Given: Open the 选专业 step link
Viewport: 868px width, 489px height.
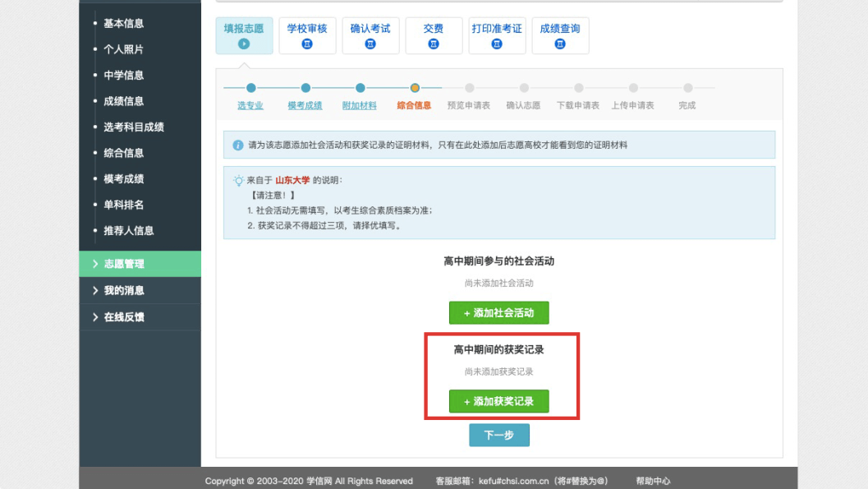Looking at the screenshot, I should 250,105.
